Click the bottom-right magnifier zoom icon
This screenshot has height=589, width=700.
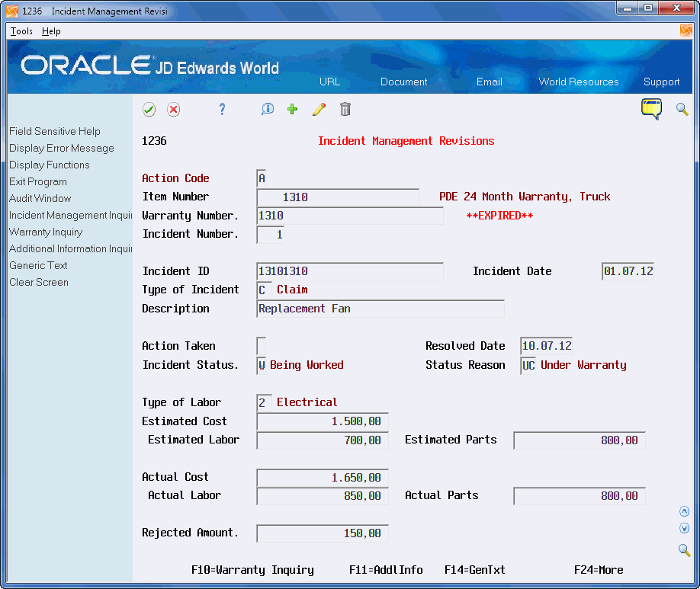coord(684,549)
